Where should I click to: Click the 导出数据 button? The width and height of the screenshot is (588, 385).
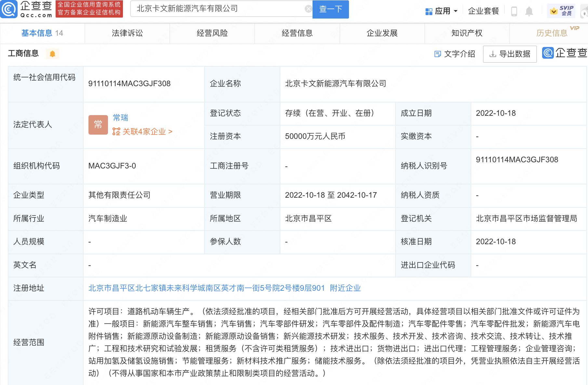click(510, 54)
